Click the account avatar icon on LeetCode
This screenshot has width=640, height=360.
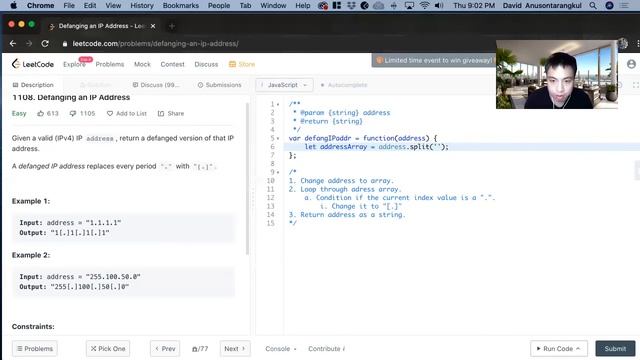631,64
